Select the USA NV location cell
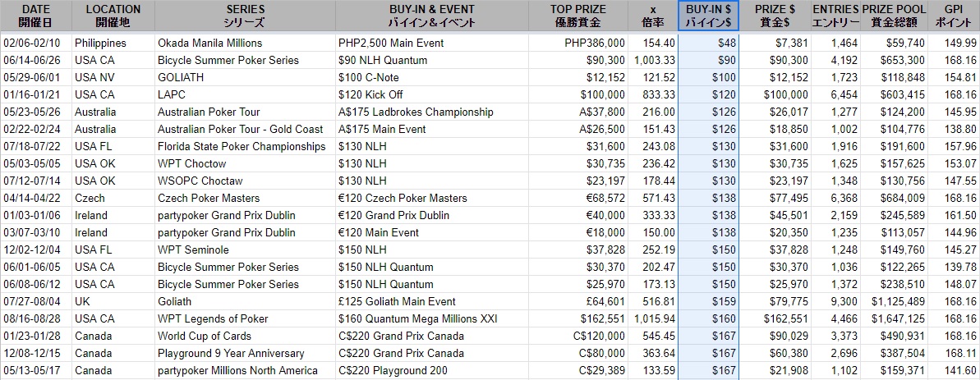The image size is (980, 380). pos(113,78)
